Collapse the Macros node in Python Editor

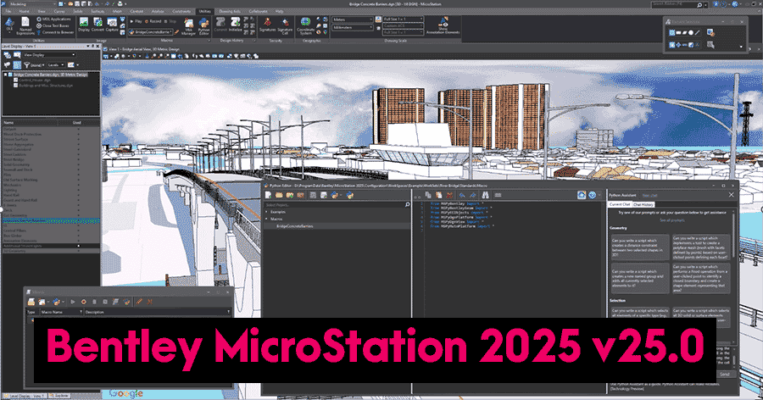click(267, 219)
